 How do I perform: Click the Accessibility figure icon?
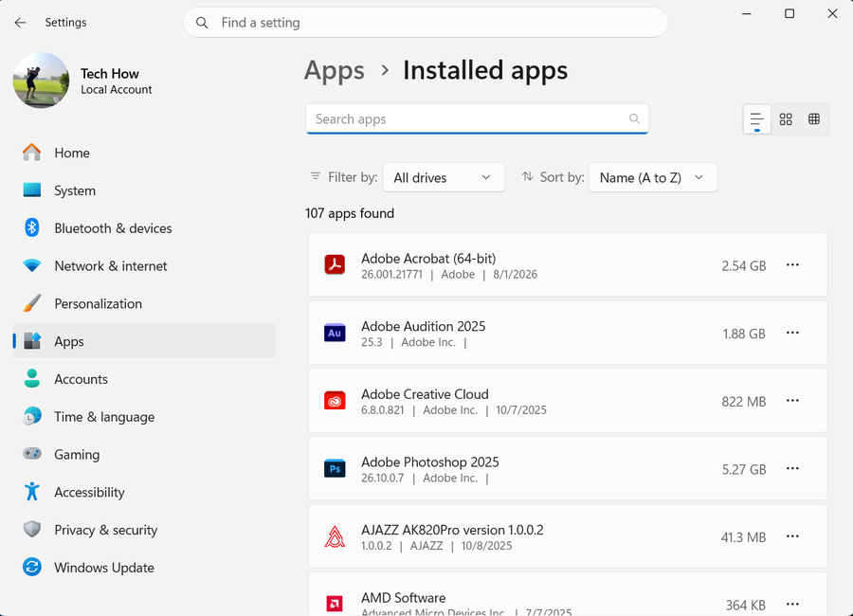tap(32, 492)
